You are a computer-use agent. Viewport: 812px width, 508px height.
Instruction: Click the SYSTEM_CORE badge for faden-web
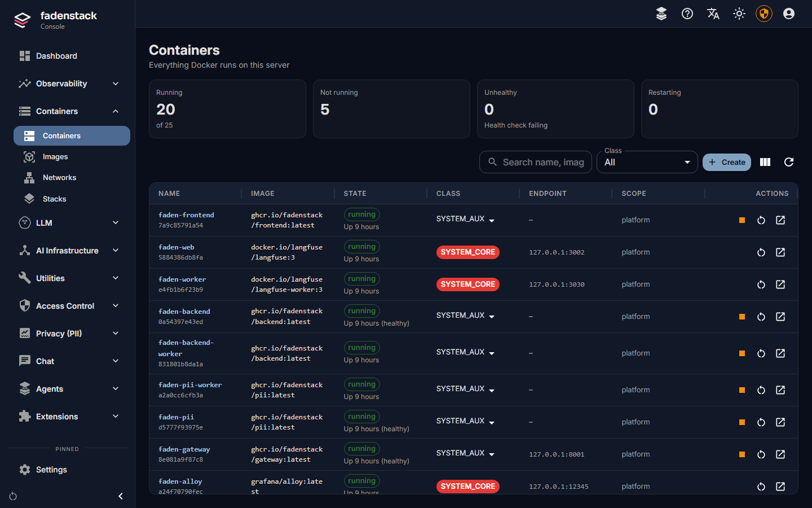[x=468, y=252]
